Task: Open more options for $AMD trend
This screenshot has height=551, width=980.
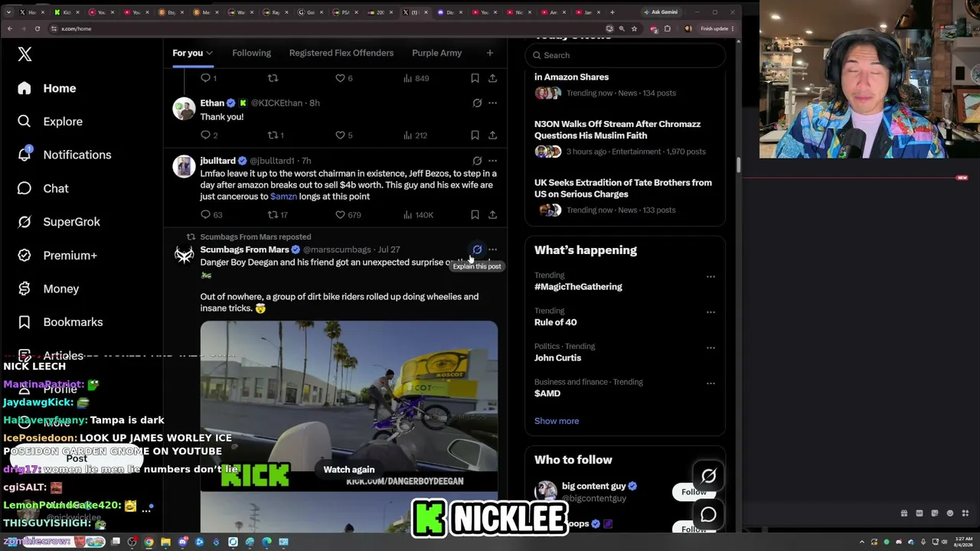Action: (710, 383)
